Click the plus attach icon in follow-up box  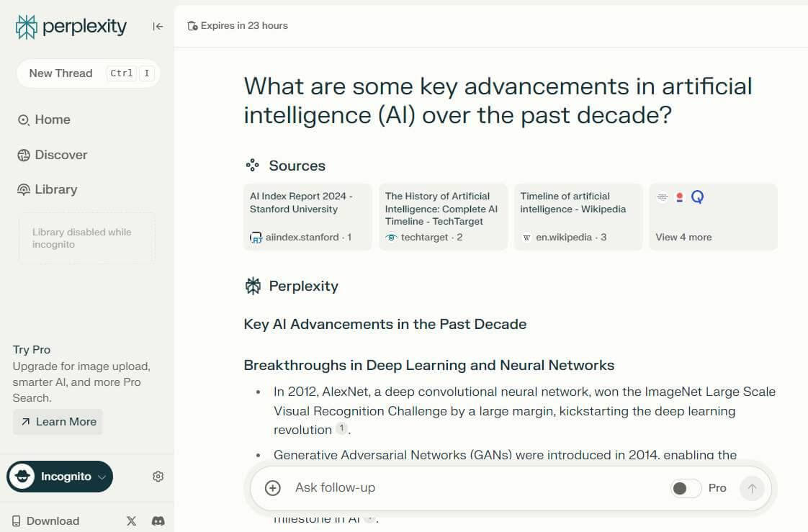(273, 487)
